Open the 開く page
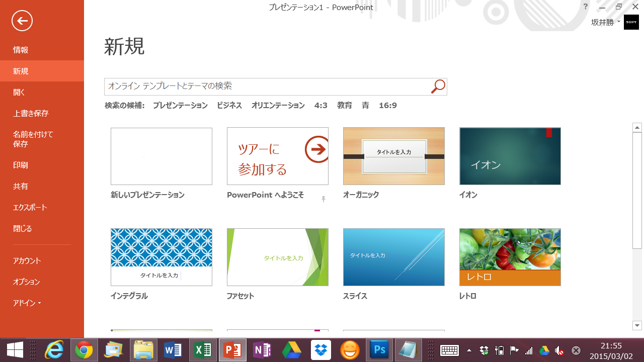Image resolution: width=644 pixels, height=362 pixels. pyautogui.click(x=42, y=92)
